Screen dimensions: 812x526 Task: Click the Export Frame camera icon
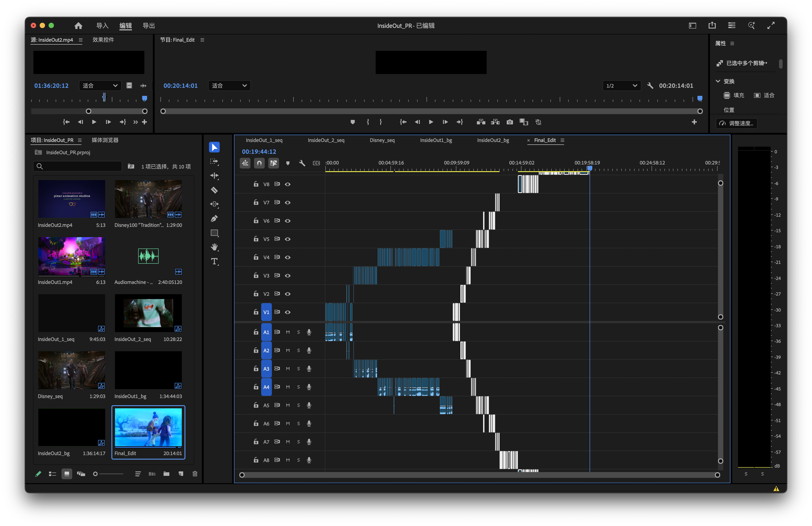click(510, 122)
